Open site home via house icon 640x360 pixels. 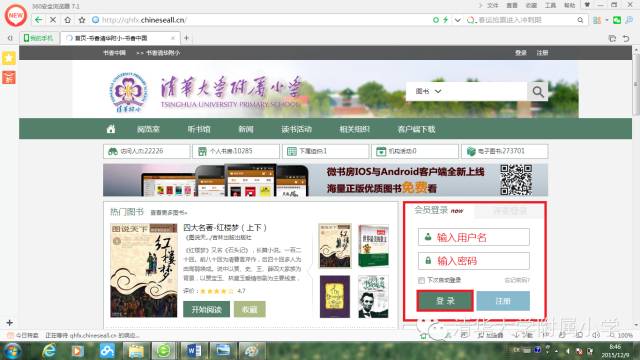[111, 129]
